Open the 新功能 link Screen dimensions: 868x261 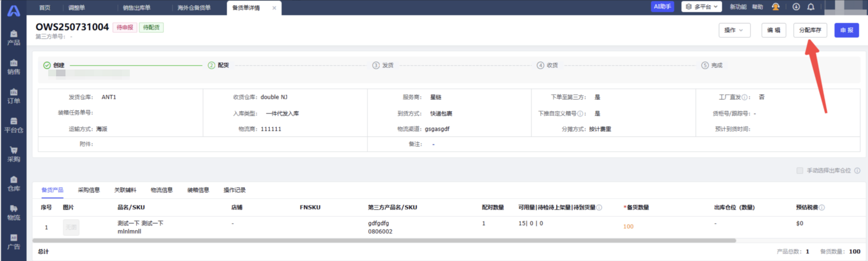738,6
